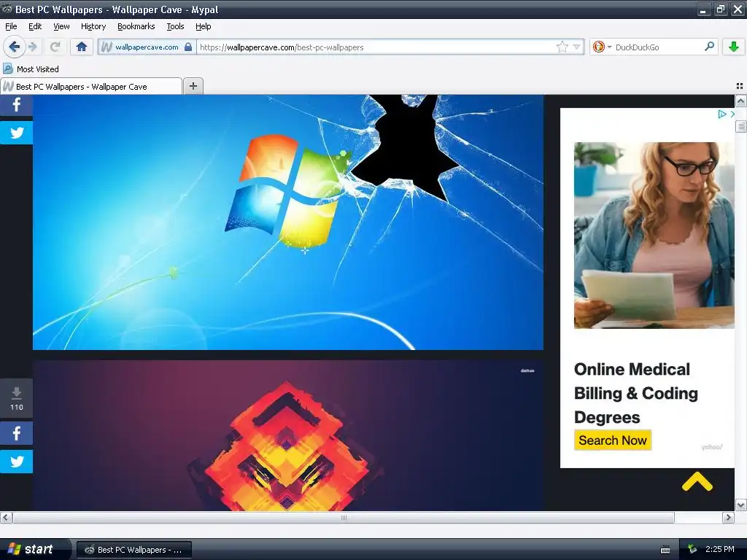Open the History menu
This screenshot has width=747, height=560.
pos(93,26)
